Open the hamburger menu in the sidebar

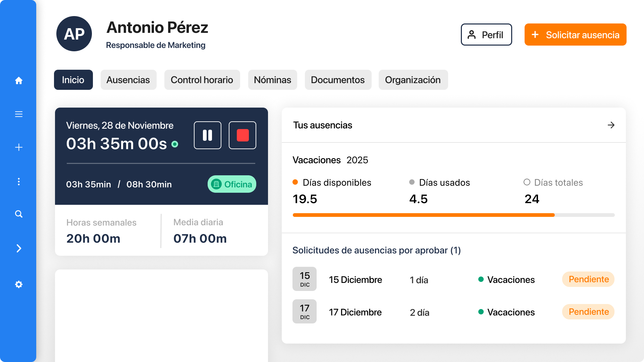(x=19, y=114)
